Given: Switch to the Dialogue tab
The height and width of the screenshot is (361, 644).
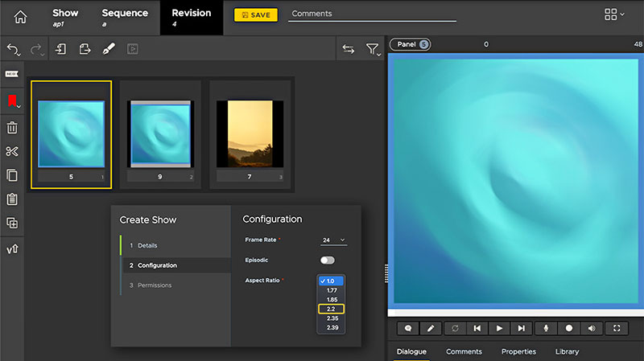Looking at the screenshot, I should pos(411,351).
